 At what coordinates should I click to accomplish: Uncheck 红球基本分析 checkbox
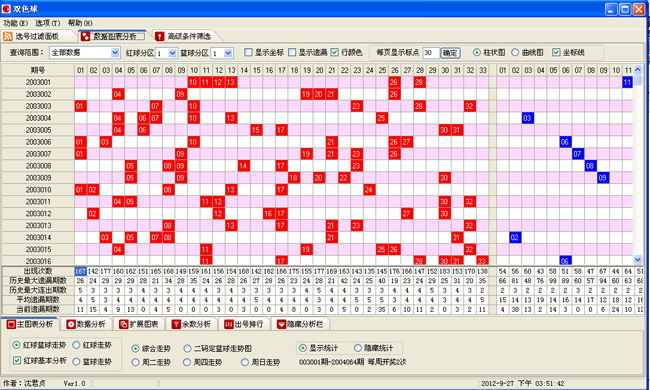pyautogui.click(x=17, y=360)
